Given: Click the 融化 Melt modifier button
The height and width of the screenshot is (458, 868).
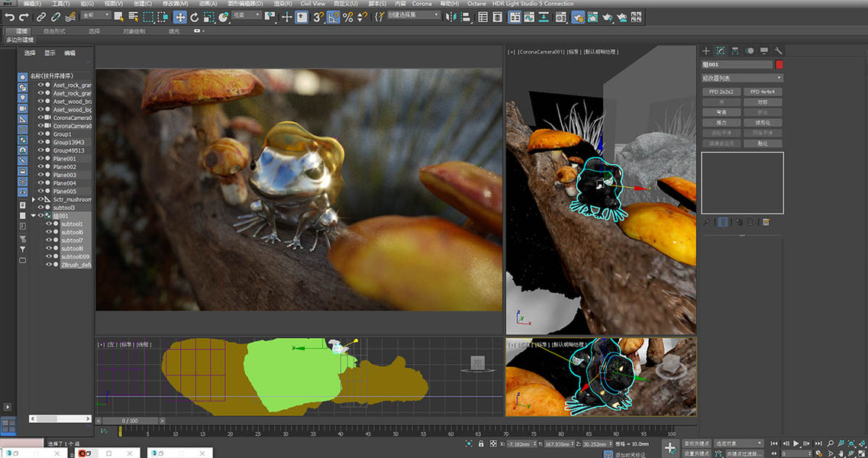Looking at the screenshot, I should point(763,144).
